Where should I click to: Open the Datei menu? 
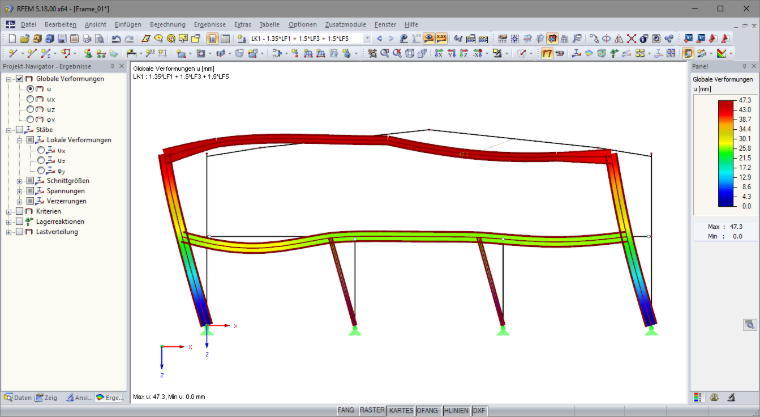point(28,24)
